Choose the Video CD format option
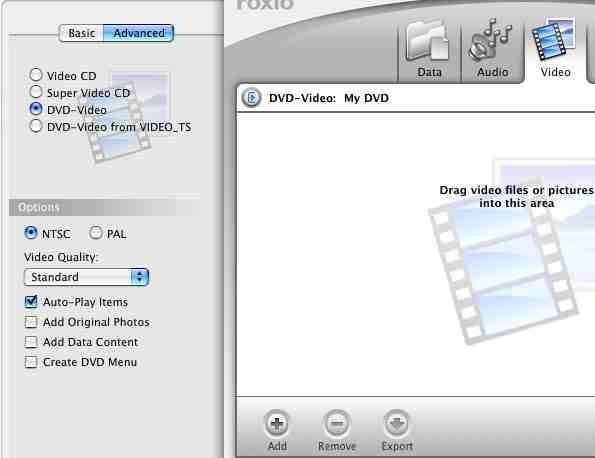Viewport: 595px width, 458px height. pyautogui.click(x=36, y=75)
